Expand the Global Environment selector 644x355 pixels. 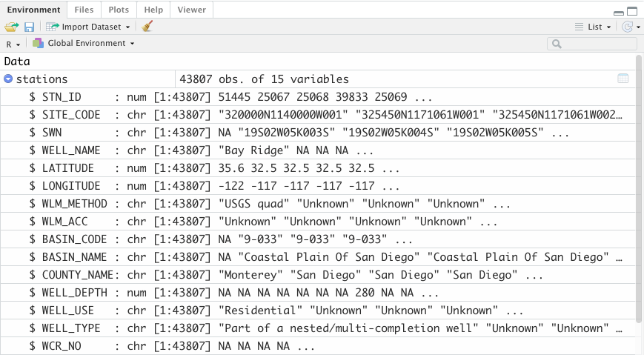[x=84, y=44]
